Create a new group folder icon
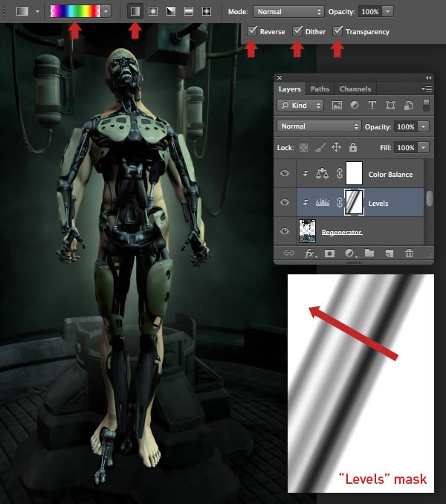 [369, 253]
